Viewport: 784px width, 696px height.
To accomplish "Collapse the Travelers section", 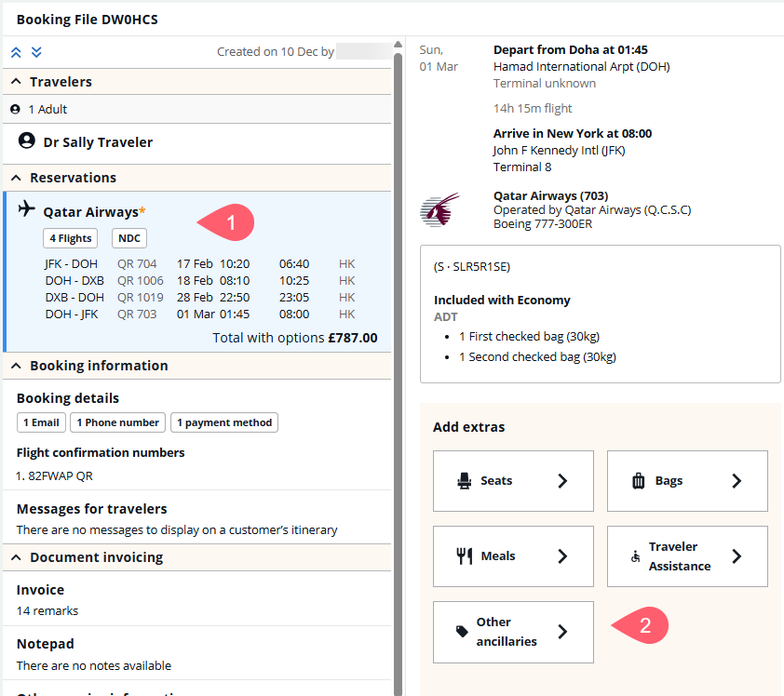I will (16, 82).
